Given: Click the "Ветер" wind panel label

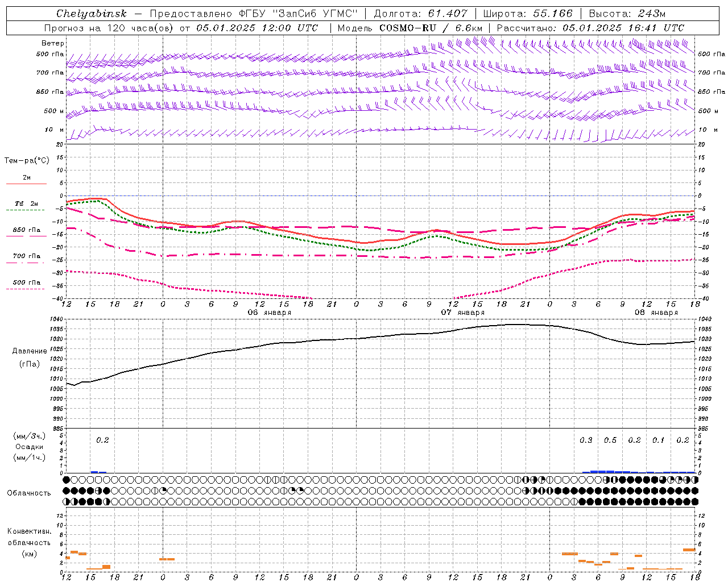Looking at the screenshot, I should click(53, 43).
